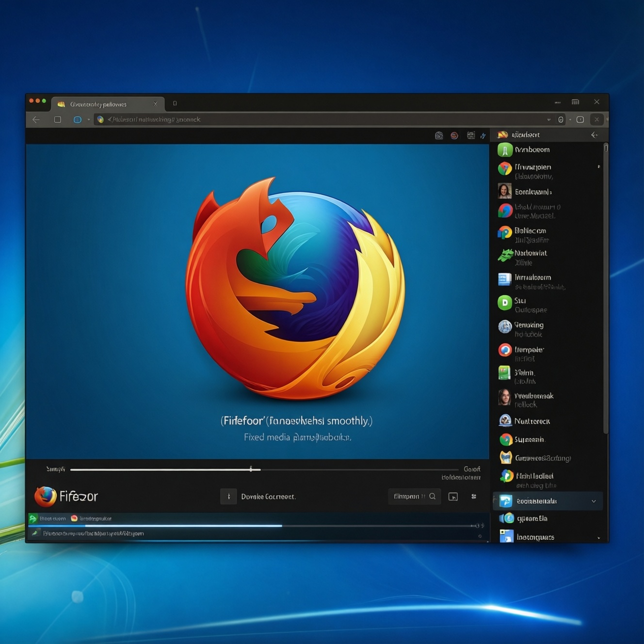Open the 'Eoralcvaanl' contact with woman avatar
644x644 pixels.
tap(548, 192)
